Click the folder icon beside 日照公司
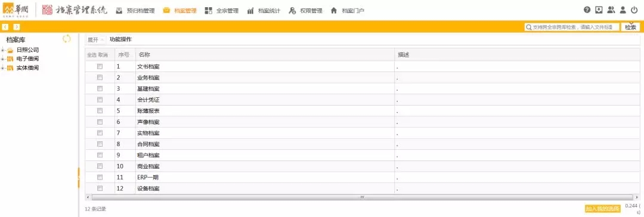Image resolution: width=644 pixels, height=217 pixels. coord(10,50)
